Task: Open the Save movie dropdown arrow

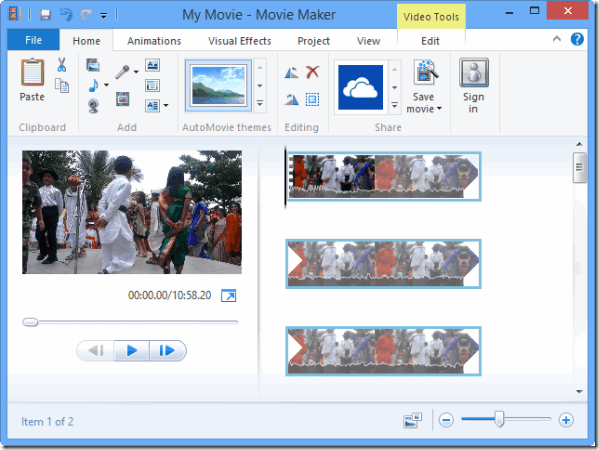Action: 439,109
